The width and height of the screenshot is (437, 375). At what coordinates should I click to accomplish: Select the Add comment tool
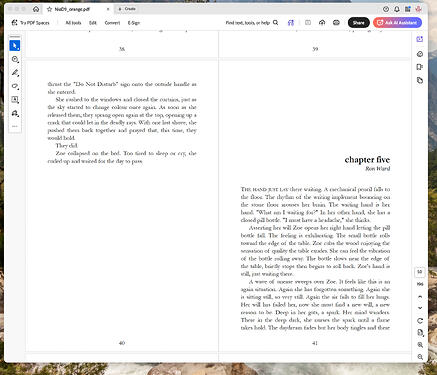coord(15,59)
